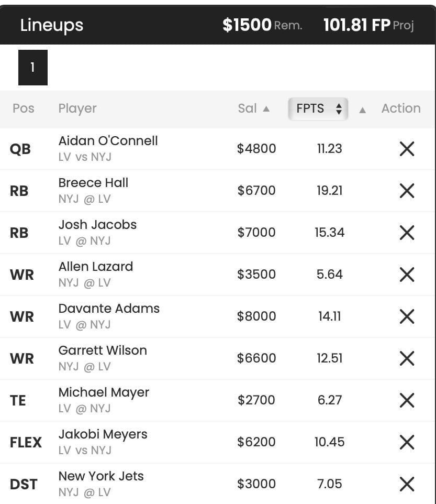Click the Action column header
The height and width of the screenshot is (504, 436).
401,108
